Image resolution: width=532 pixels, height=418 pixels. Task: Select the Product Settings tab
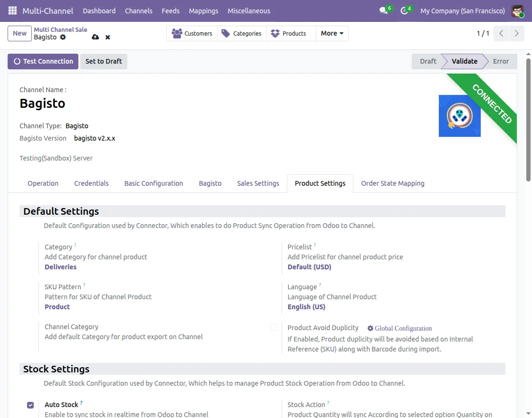tap(320, 183)
